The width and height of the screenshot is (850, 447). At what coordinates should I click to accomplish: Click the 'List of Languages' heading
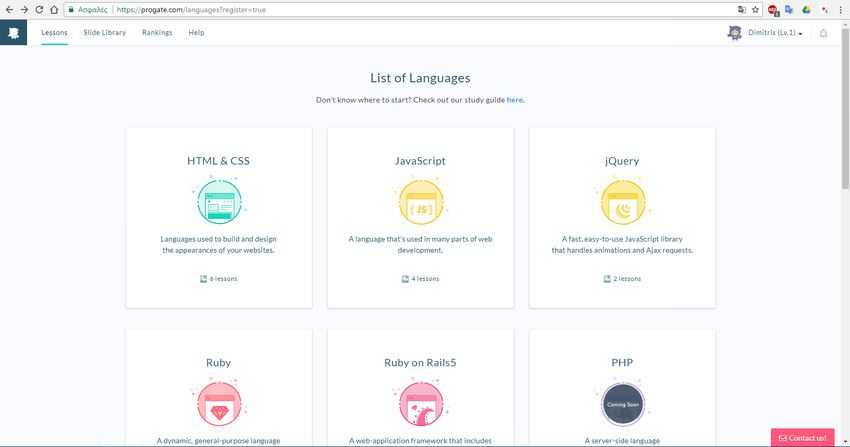click(x=420, y=78)
